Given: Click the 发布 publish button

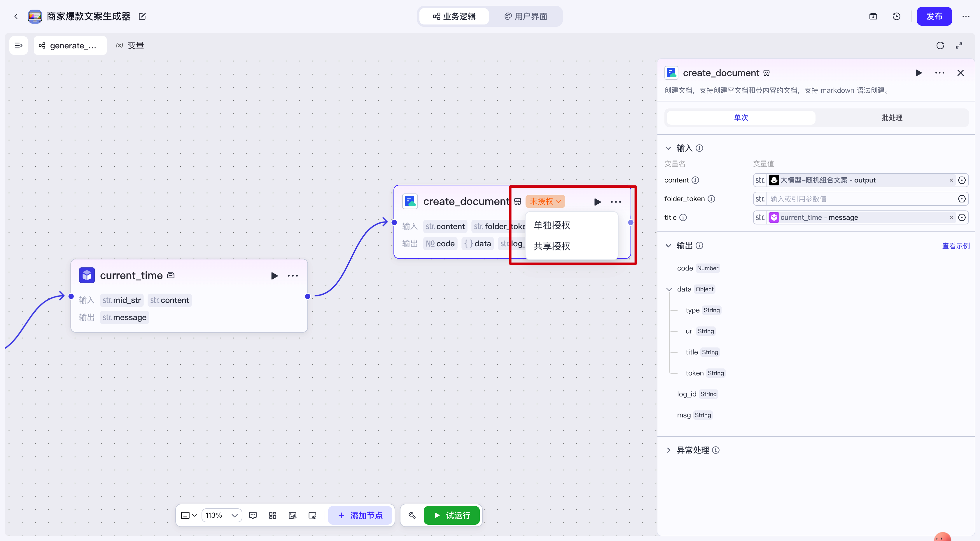Looking at the screenshot, I should point(934,16).
